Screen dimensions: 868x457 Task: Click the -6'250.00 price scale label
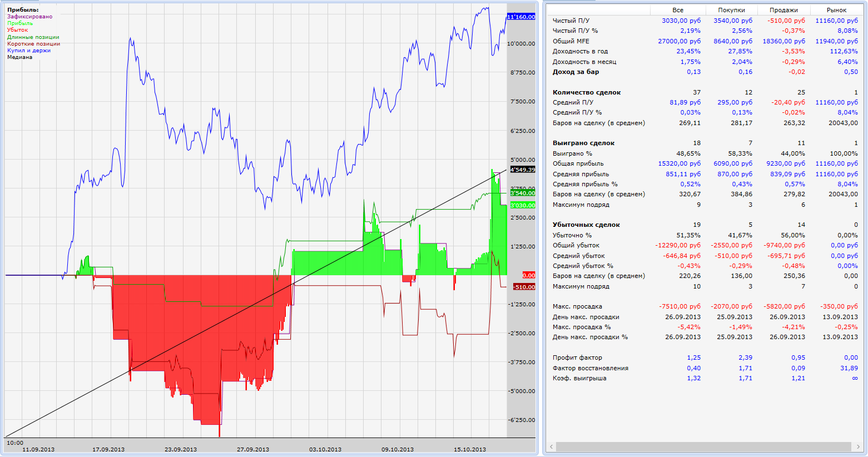(522, 420)
